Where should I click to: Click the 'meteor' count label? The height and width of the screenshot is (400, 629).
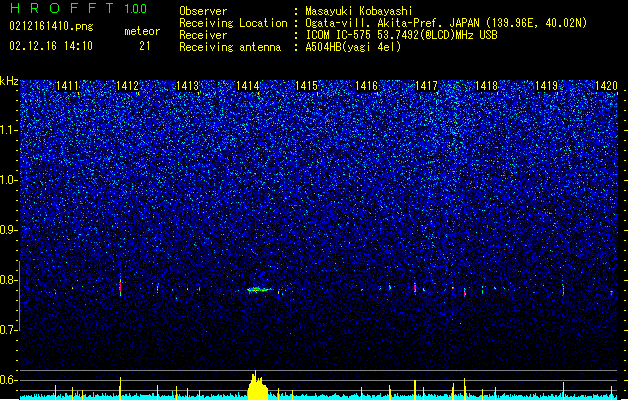pyautogui.click(x=142, y=31)
